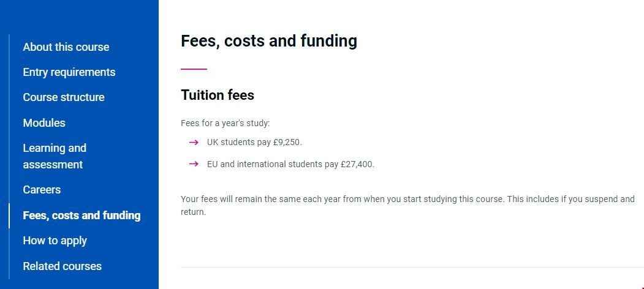Open the How to apply link

pyautogui.click(x=55, y=241)
